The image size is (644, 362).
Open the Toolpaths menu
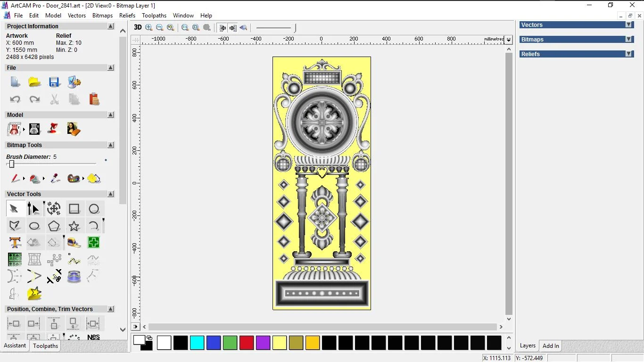154,16
